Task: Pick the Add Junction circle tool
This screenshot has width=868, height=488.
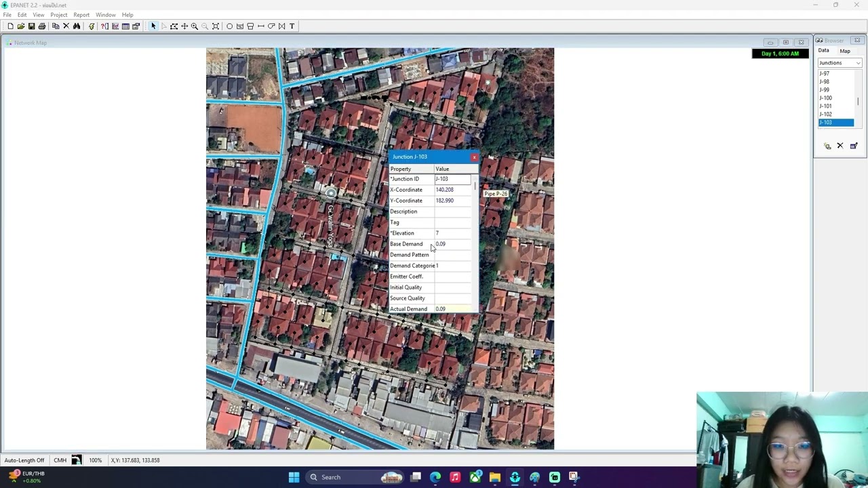Action: click(x=229, y=26)
